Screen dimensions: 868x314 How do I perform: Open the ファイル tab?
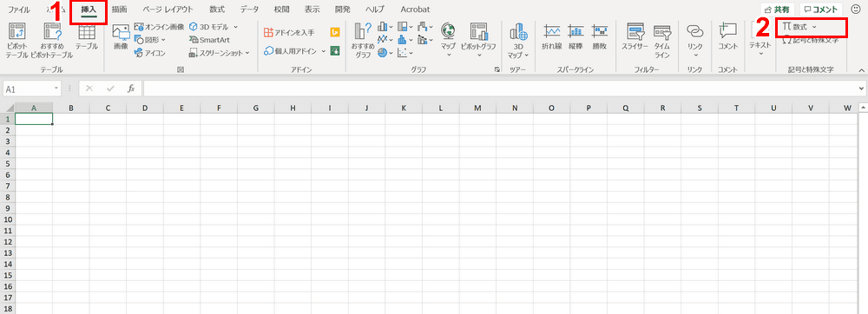18,10
